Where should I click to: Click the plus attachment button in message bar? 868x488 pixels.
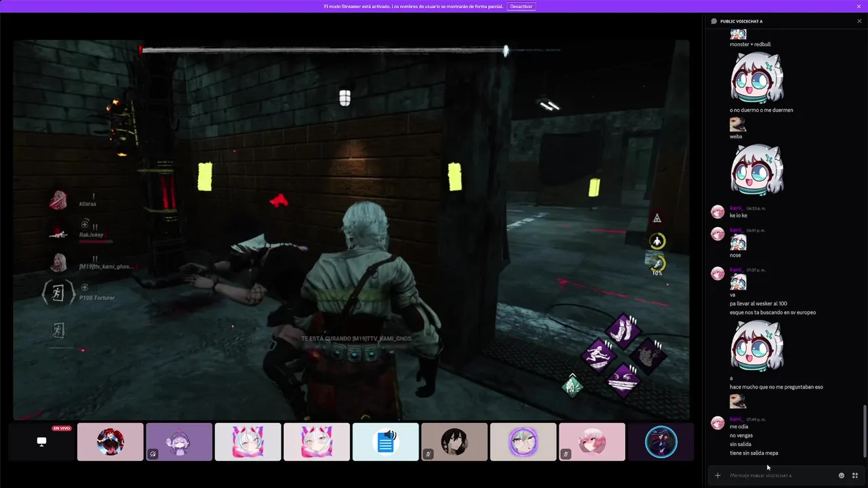click(717, 475)
